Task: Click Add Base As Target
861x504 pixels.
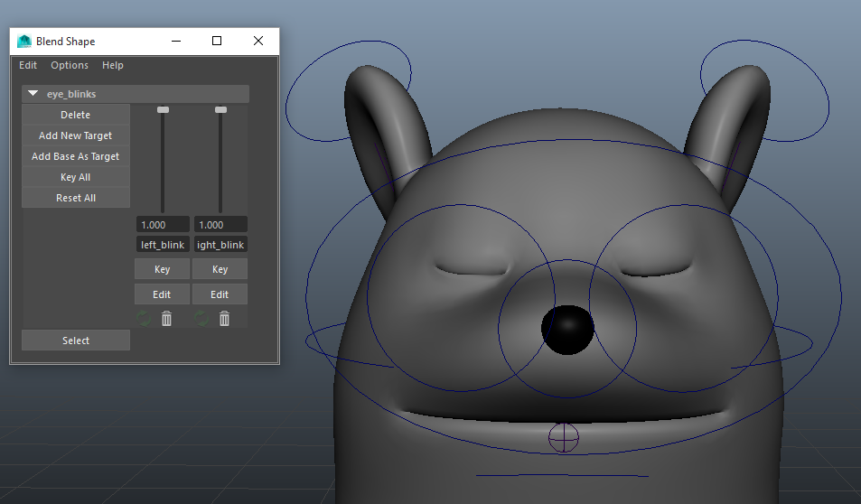Action: (x=76, y=156)
